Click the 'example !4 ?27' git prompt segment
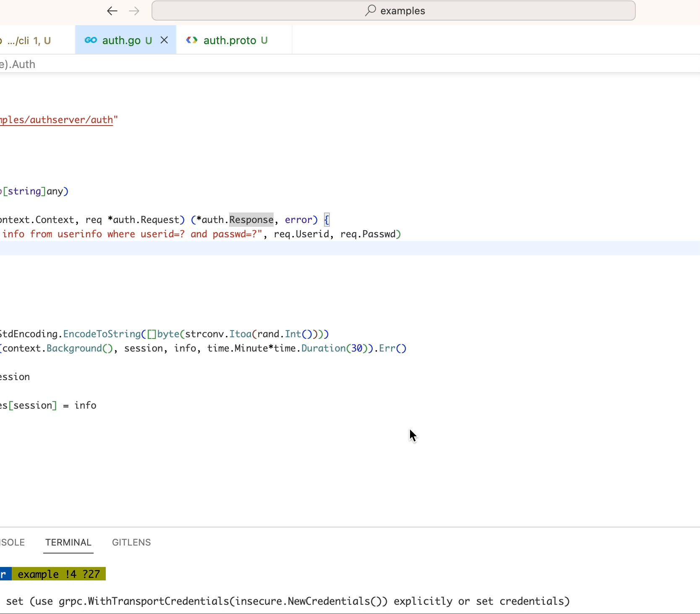700x614 pixels. point(59,574)
